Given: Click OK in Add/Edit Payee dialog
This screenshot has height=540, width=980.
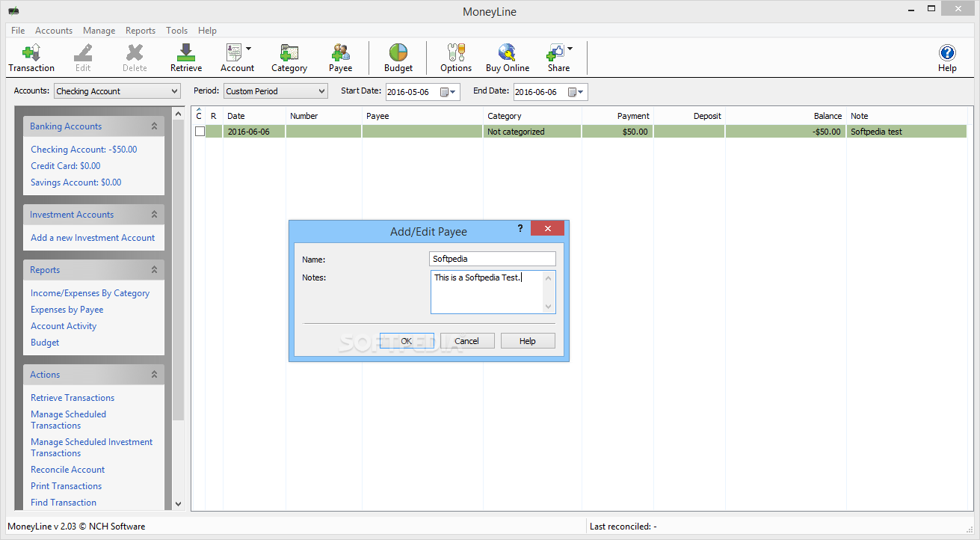Looking at the screenshot, I should click(407, 341).
